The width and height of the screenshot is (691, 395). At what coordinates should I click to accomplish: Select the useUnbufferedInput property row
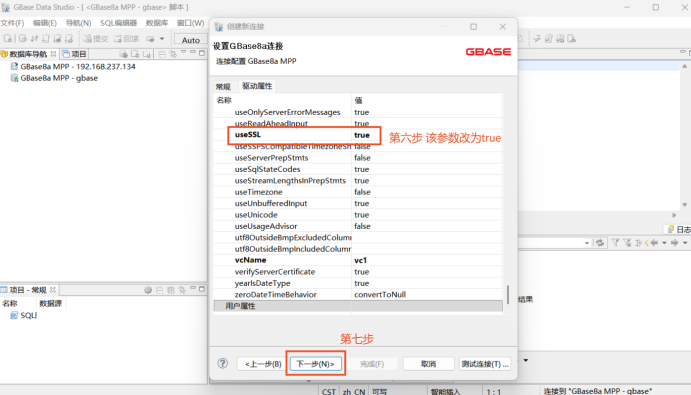357,204
